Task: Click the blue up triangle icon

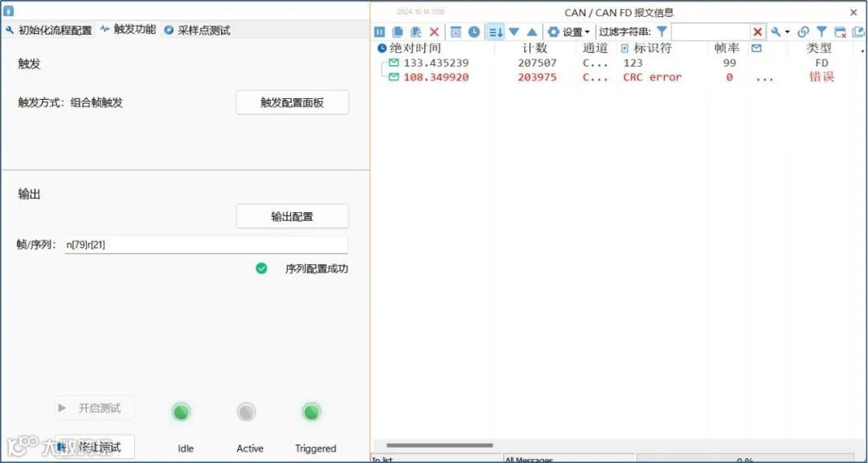Action: pos(532,32)
